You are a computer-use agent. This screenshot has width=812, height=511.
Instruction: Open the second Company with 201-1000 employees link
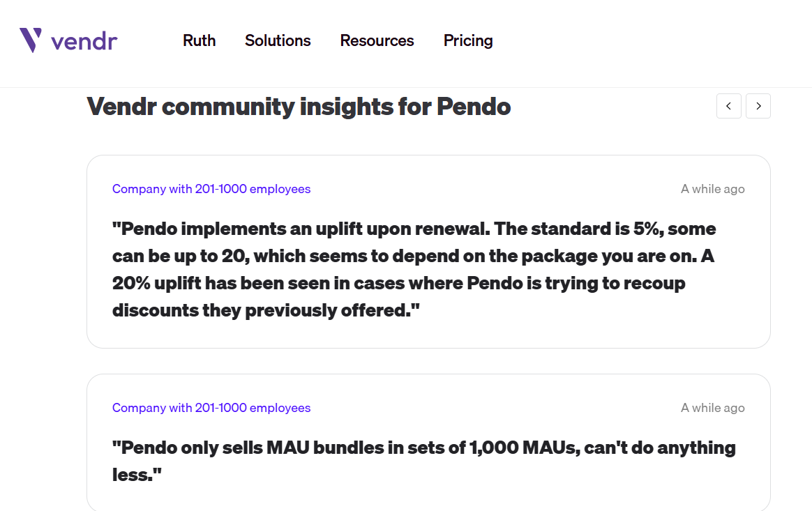point(211,408)
